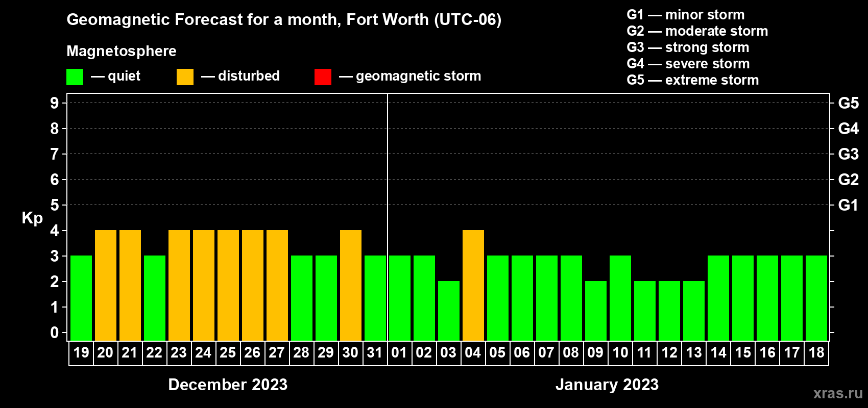Click the green bar for January 10
The width and height of the screenshot is (868, 408).
(620, 298)
